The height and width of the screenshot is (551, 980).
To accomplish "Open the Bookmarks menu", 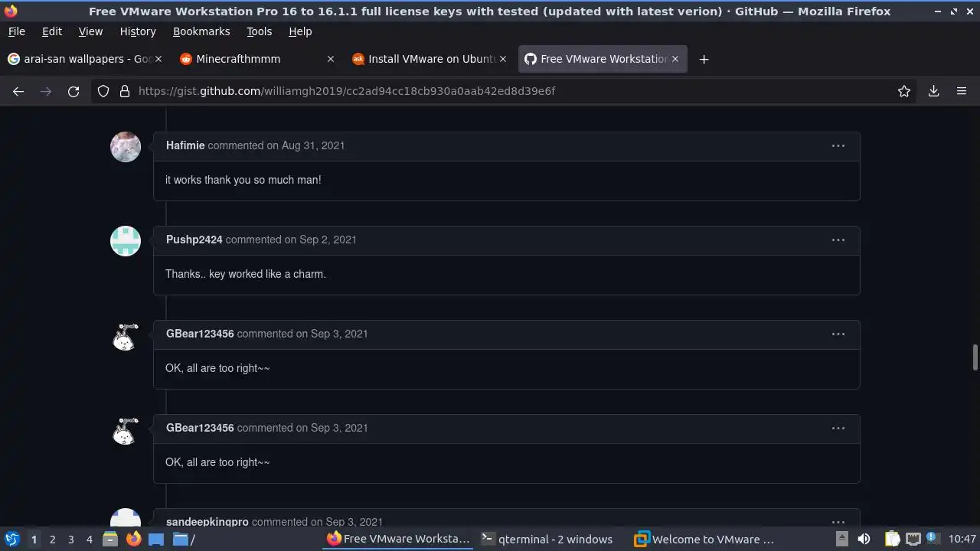I will point(201,31).
